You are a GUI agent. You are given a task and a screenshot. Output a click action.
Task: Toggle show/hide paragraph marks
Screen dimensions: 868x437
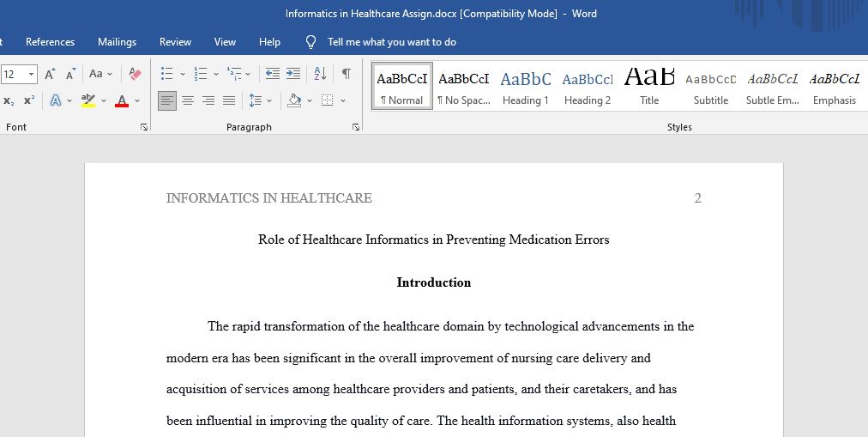346,74
